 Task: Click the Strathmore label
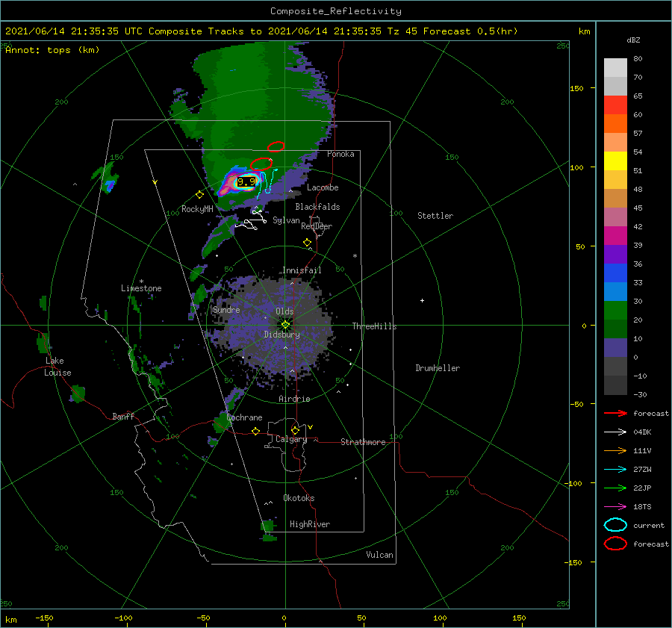(363, 442)
